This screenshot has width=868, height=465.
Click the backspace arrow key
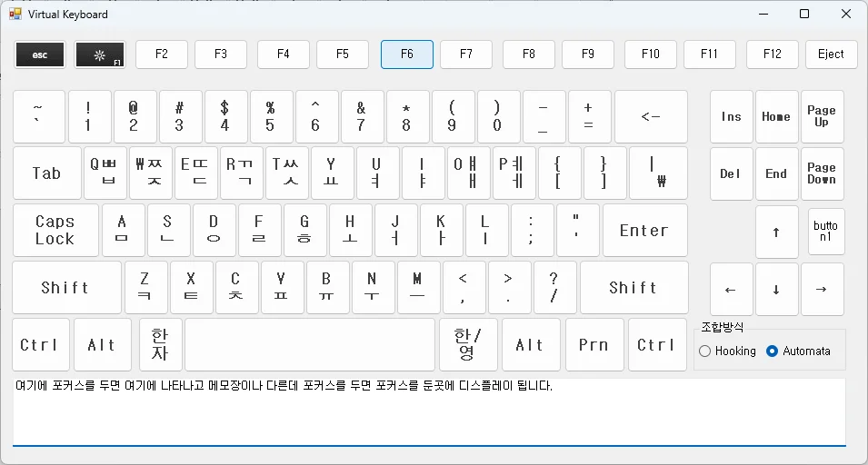point(651,116)
